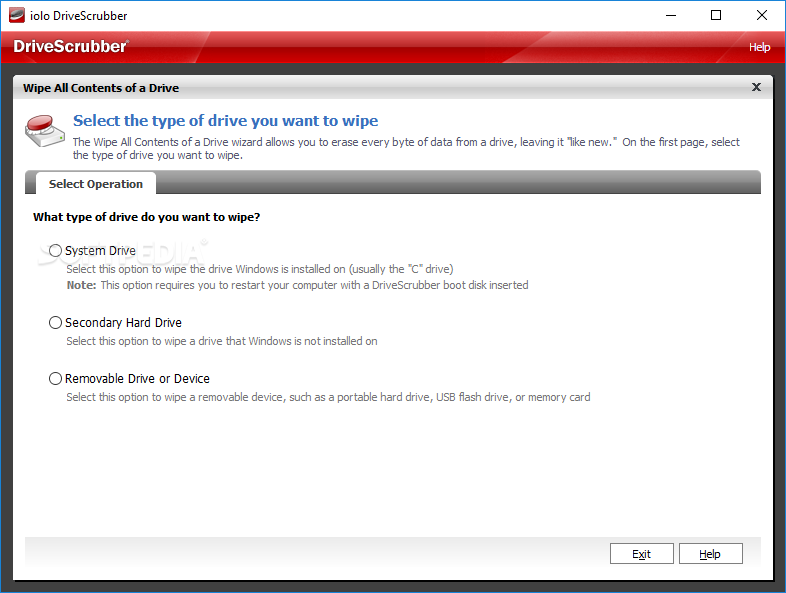Click the 'Wipe All Contents of a Drive' title

point(101,88)
